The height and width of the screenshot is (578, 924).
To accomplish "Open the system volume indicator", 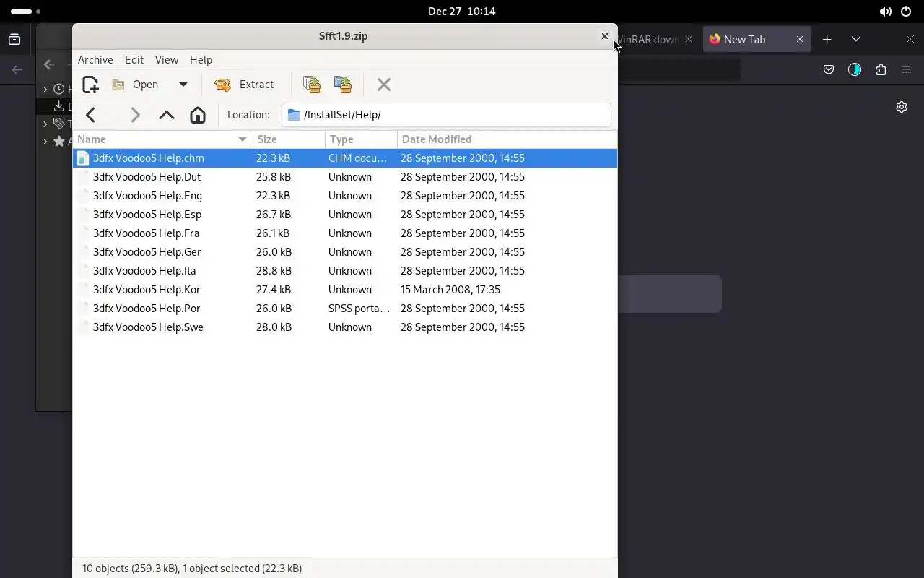I will (x=885, y=12).
